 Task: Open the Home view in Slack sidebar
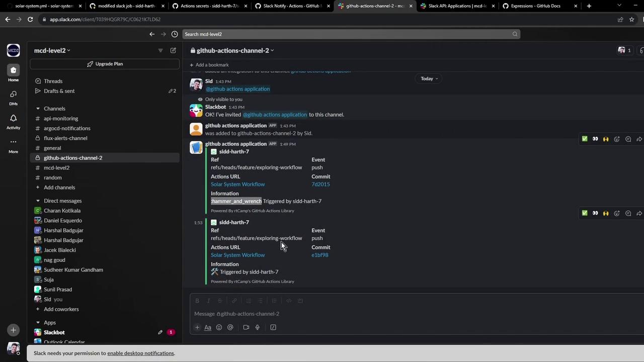pos(13,72)
